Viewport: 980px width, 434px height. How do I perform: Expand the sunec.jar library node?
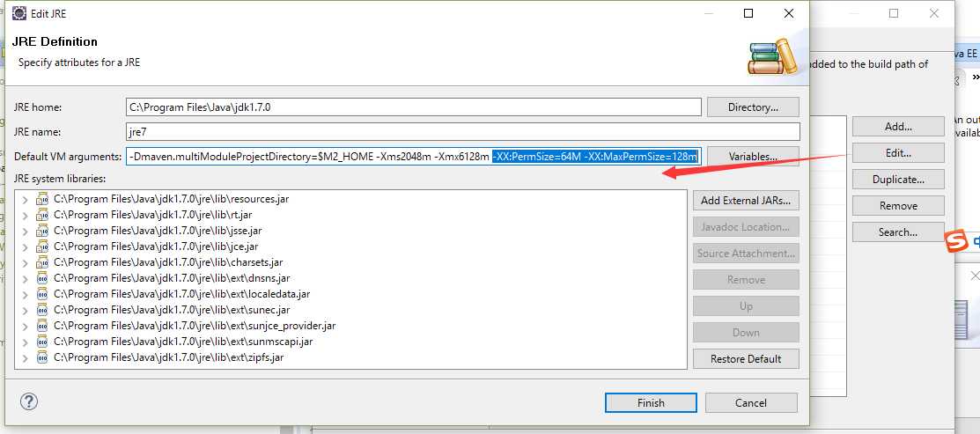[x=25, y=311]
